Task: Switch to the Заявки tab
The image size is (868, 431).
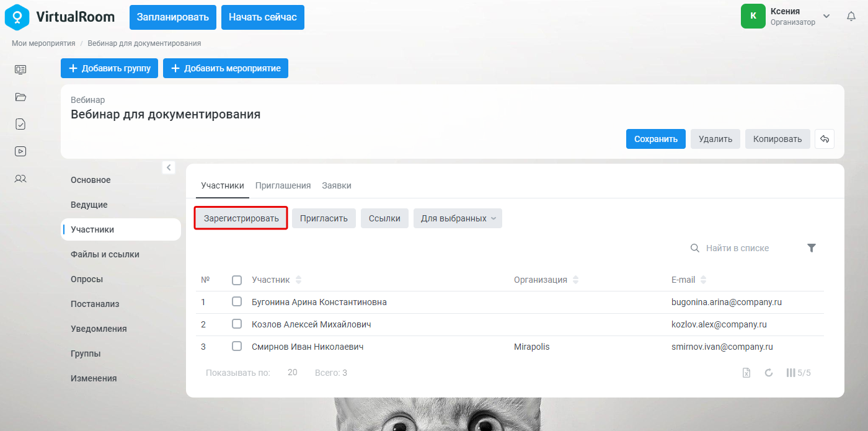Action: pyautogui.click(x=337, y=185)
